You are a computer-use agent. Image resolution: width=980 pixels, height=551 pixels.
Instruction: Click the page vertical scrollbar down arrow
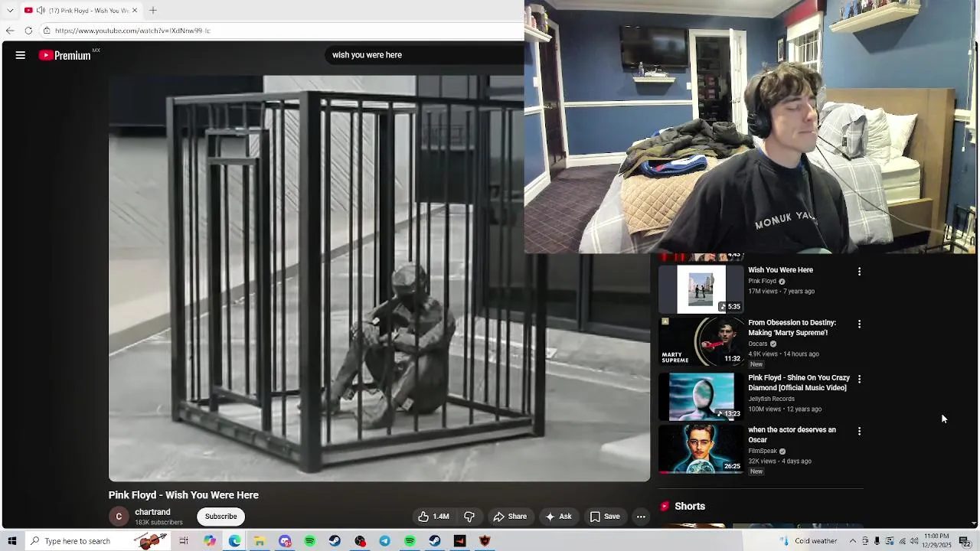[x=974, y=523]
